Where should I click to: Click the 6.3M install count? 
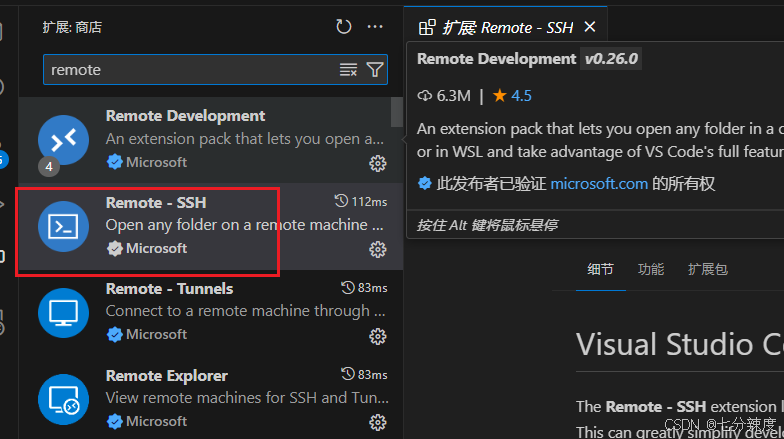(454, 96)
